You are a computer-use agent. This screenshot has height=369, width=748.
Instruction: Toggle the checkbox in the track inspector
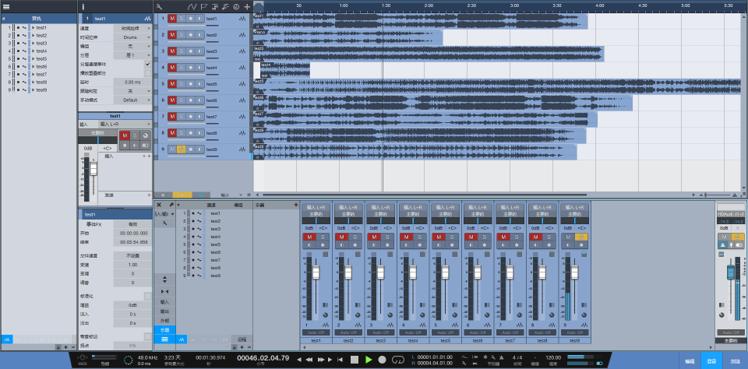point(147,64)
